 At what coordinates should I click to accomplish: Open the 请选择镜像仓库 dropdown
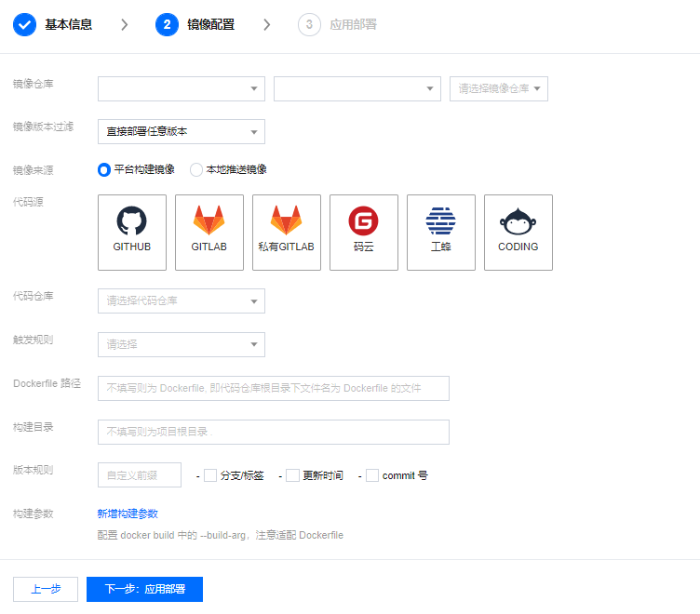pos(499,88)
